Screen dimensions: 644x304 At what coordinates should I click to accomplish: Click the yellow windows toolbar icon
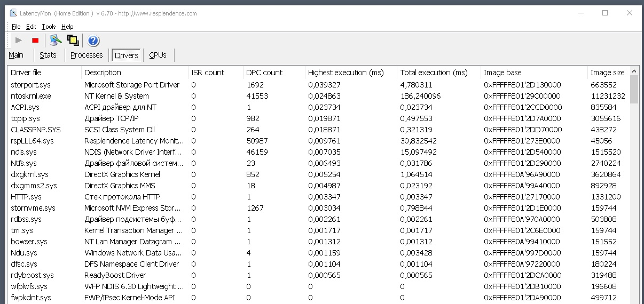point(73,40)
